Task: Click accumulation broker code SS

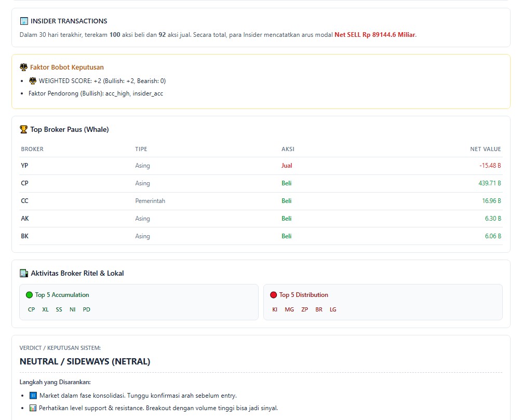Action: click(59, 309)
